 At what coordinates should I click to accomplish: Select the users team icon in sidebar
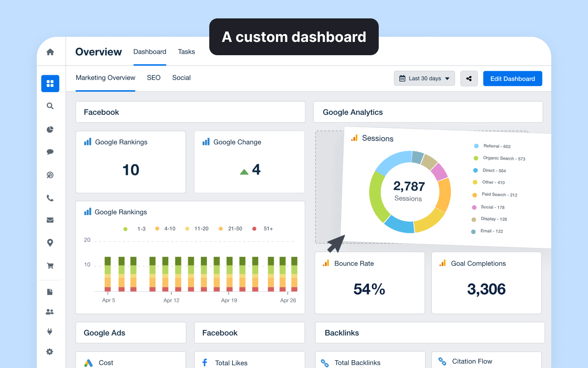pos(50,311)
